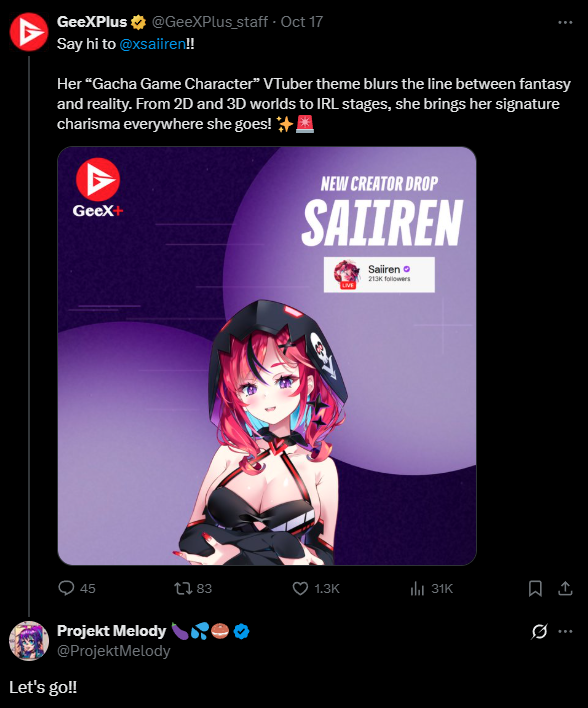Open the GeeXPlus red avatar profile picture

click(x=29, y=32)
